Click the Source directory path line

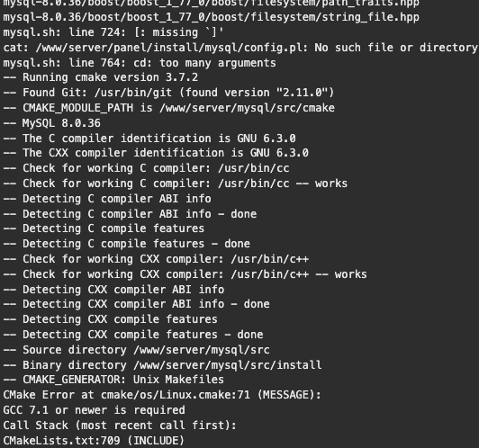pyautogui.click(x=136, y=350)
